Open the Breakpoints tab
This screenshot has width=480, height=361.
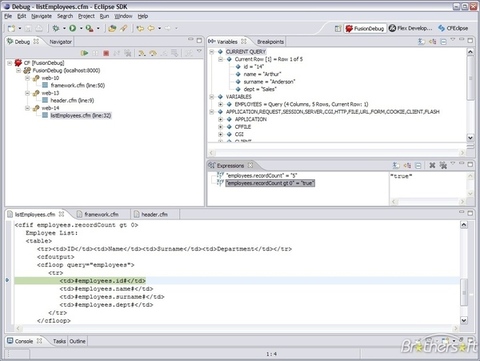tap(270, 42)
